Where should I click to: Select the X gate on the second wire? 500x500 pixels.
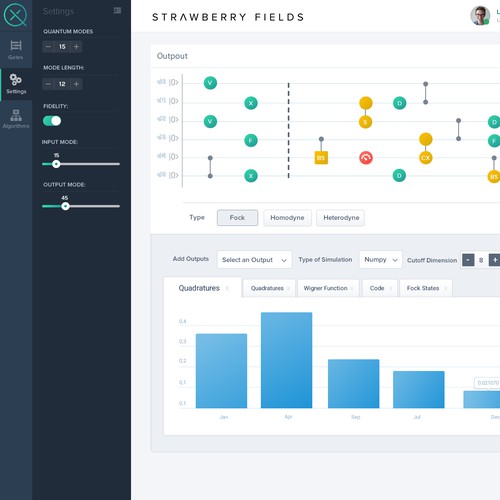coord(251,103)
